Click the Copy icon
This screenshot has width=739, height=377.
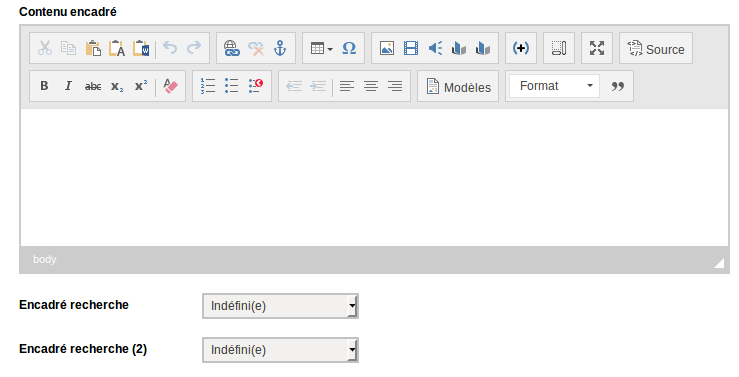[69, 48]
